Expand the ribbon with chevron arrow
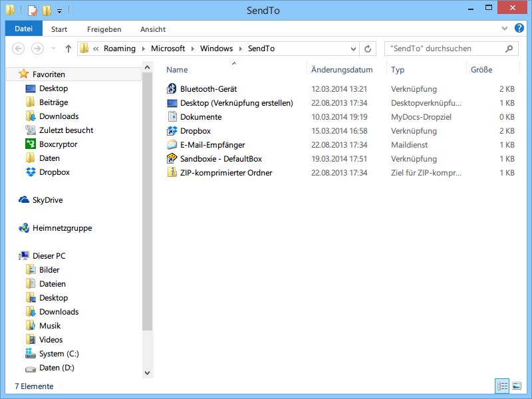This screenshot has width=532, height=399. click(505, 29)
